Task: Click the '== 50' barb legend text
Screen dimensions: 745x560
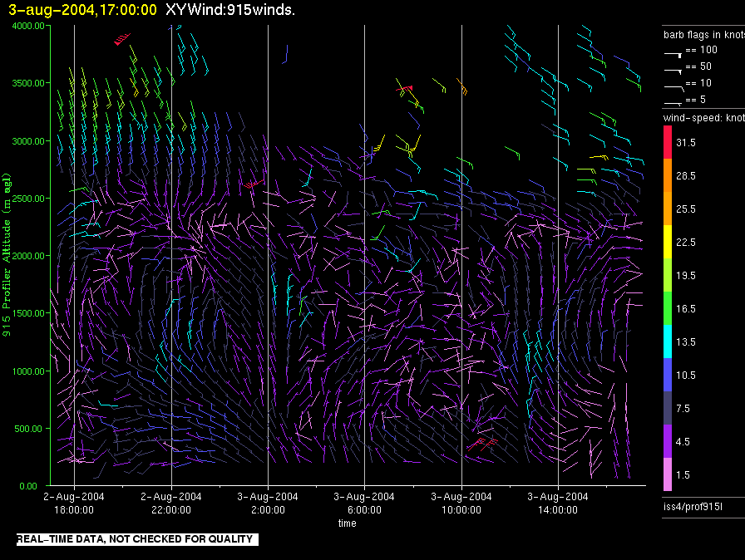Action: [x=698, y=66]
